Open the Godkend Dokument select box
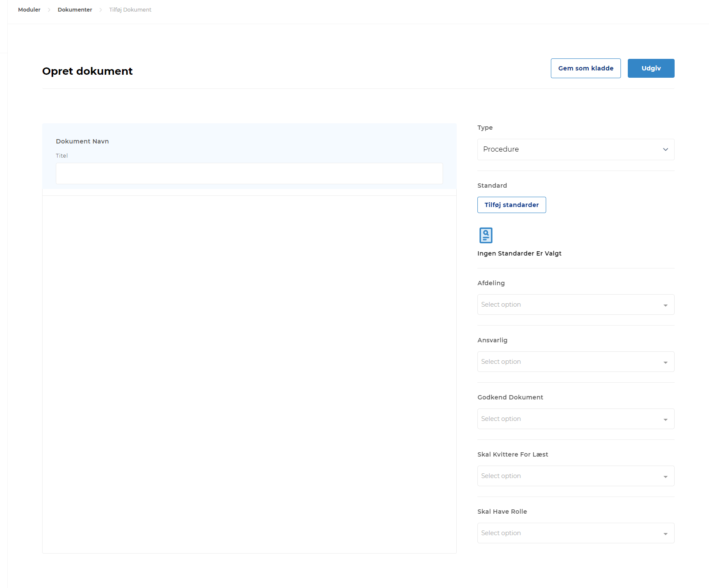Screen dimensions: 709x588 click(567, 419)
